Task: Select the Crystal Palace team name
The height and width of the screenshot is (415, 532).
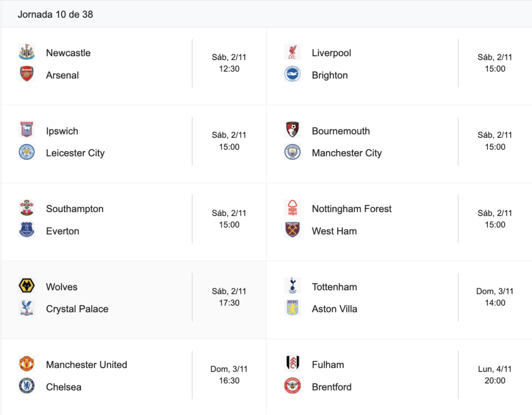Action: [77, 309]
